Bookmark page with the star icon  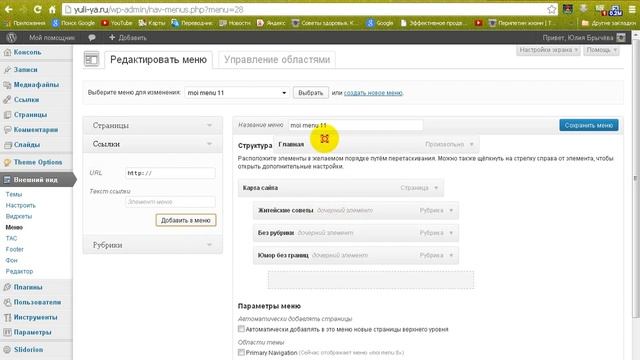[551, 9]
